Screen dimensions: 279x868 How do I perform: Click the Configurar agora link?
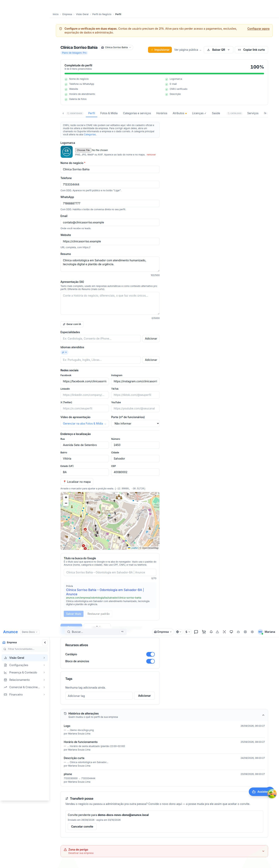tap(258, 29)
